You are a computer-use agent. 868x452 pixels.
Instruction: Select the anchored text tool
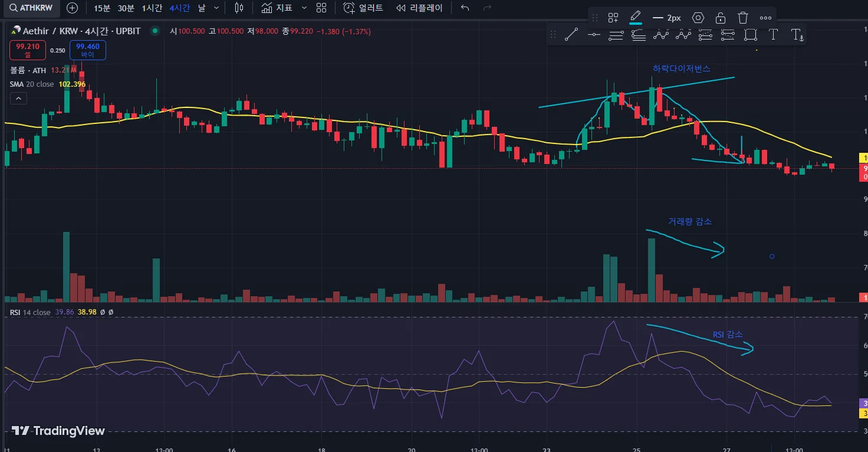[x=797, y=35]
